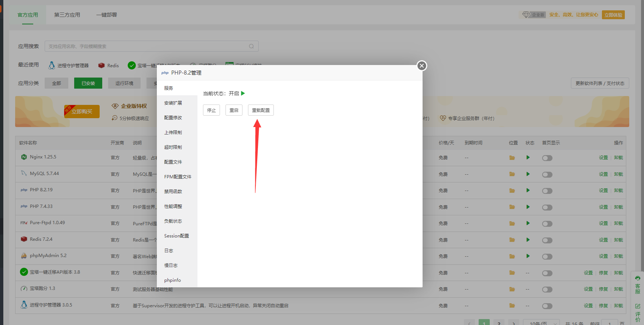The image size is (644, 325).
Task: Click the 停止 button in PHP service
Action: 211,110
